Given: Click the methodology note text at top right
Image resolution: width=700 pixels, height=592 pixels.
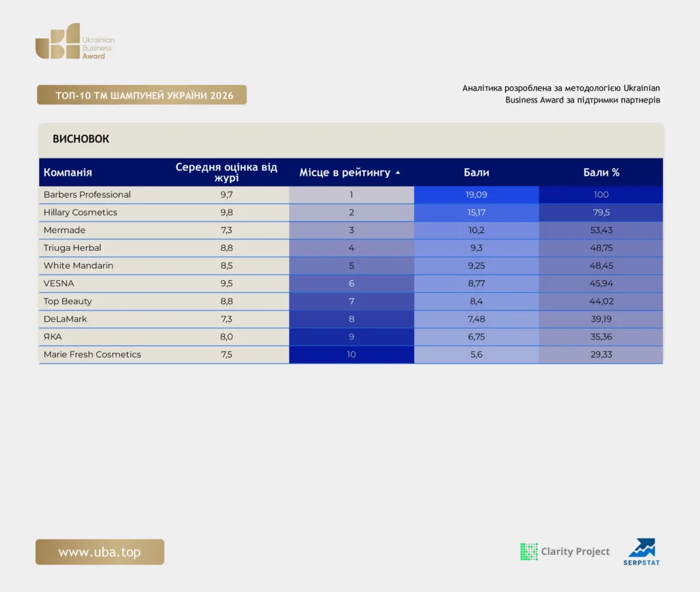Looking at the screenshot, I should 561,94.
